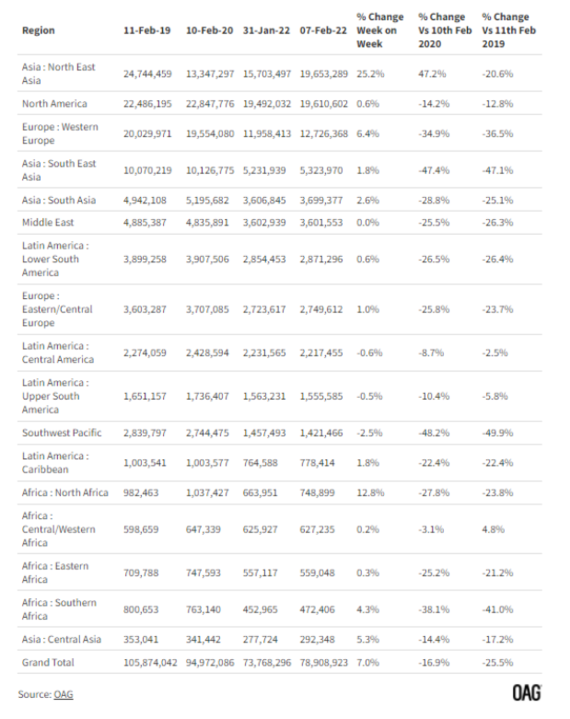Image resolution: width=570 pixels, height=719 pixels.
Task: Click the Grand Total row label
Action: [x=48, y=663]
